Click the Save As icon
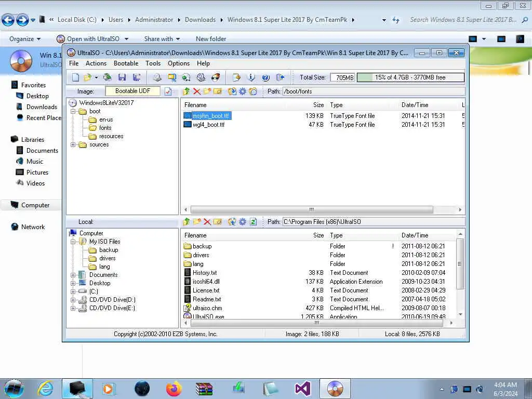The image size is (532, 399). (137, 77)
